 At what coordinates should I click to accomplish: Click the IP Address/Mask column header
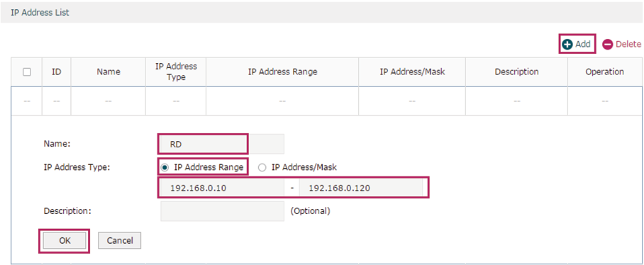pyautogui.click(x=412, y=72)
